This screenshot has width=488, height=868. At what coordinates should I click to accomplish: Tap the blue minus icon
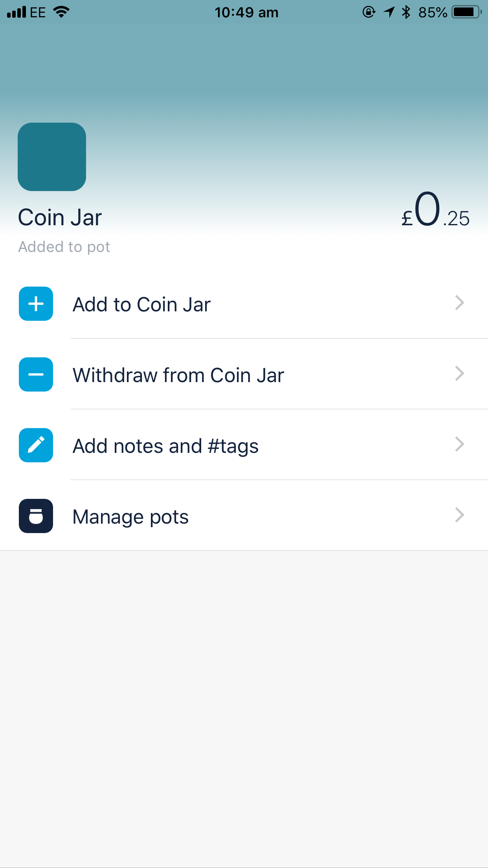click(36, 374)
